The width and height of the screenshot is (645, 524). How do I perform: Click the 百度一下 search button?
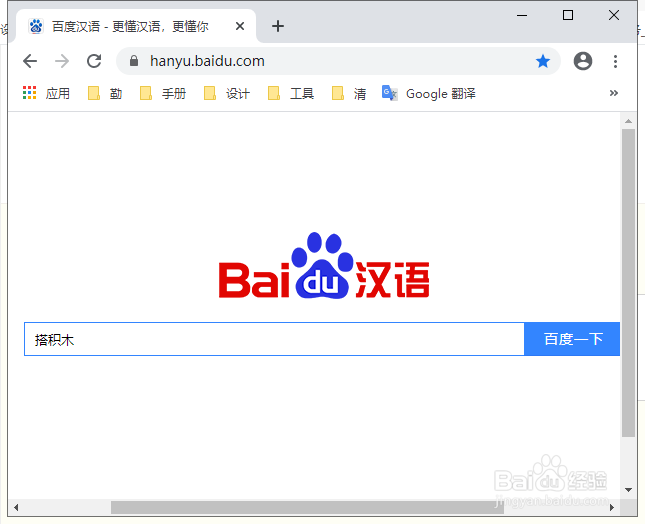pos(572,339)
